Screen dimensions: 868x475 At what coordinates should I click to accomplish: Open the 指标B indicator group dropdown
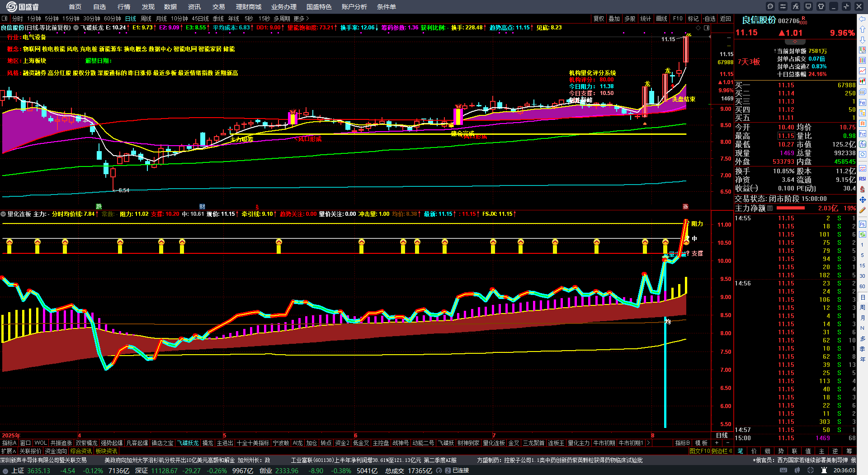683,443
